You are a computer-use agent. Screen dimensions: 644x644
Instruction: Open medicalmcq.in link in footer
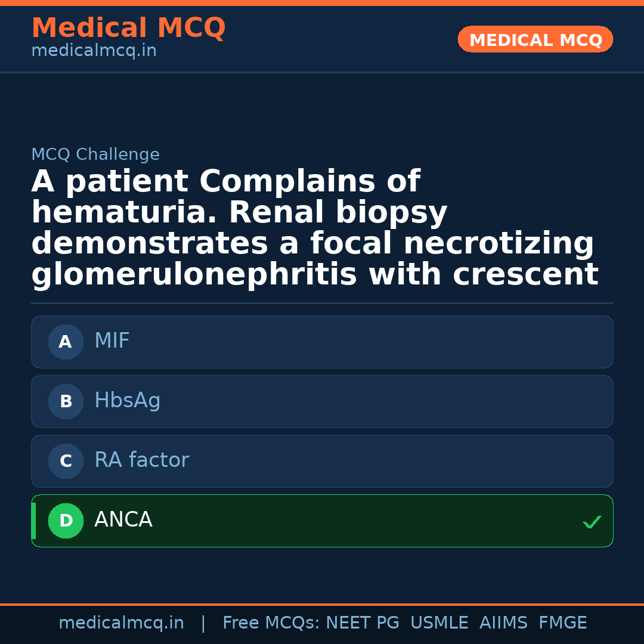(x=121, y=623)
